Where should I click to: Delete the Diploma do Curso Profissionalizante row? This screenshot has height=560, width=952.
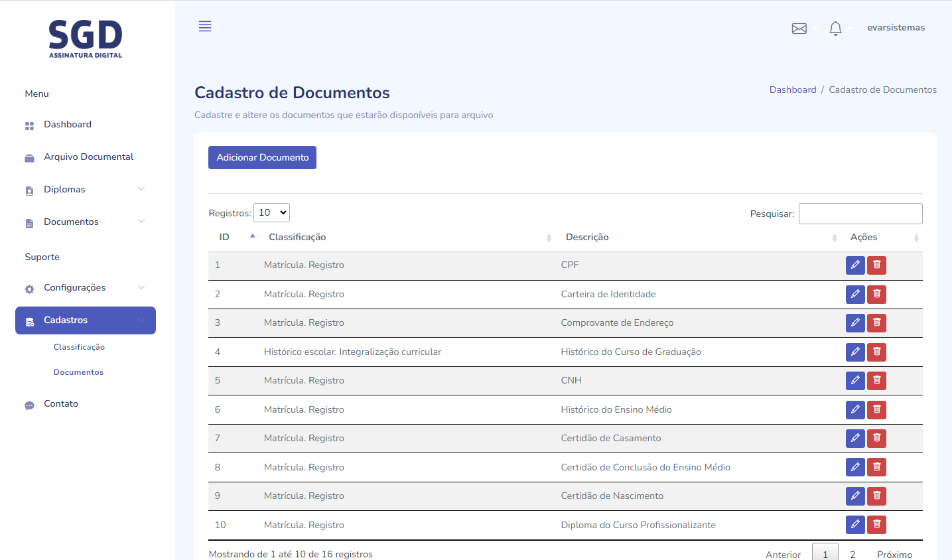[876, 525]
